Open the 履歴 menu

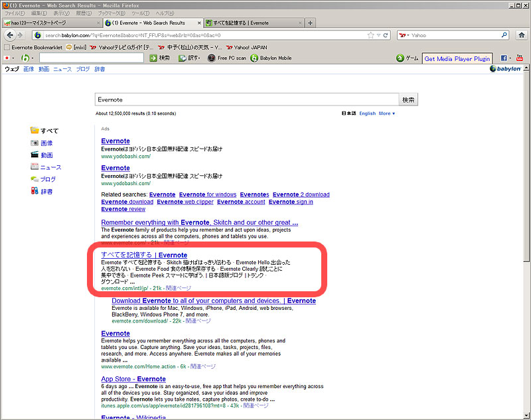point(84,13)
